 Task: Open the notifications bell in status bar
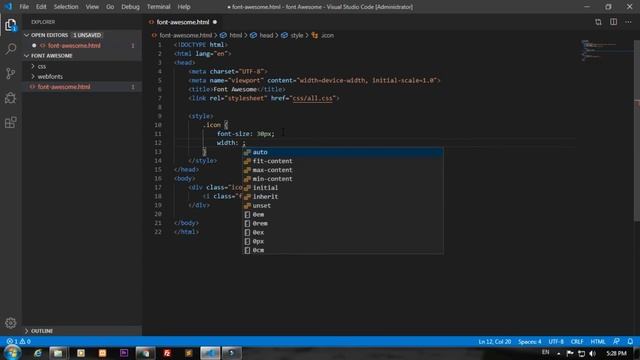pyautogui.click(x=630, y=341)
